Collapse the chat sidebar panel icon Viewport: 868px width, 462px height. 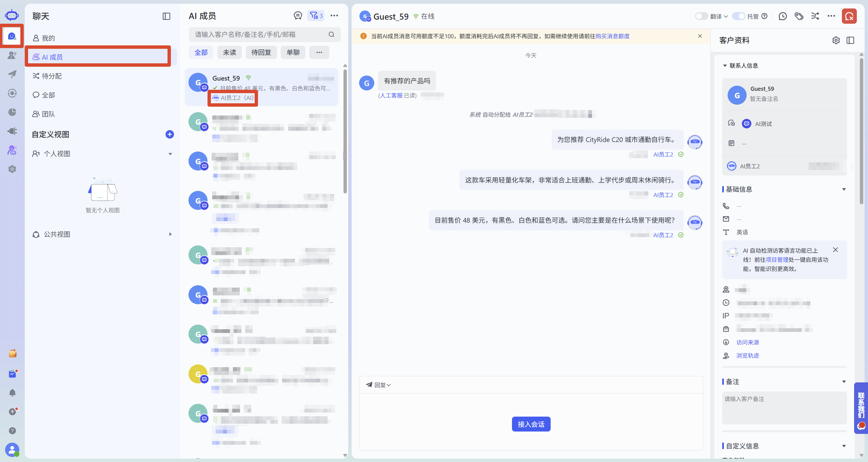(x=166, y=16)
